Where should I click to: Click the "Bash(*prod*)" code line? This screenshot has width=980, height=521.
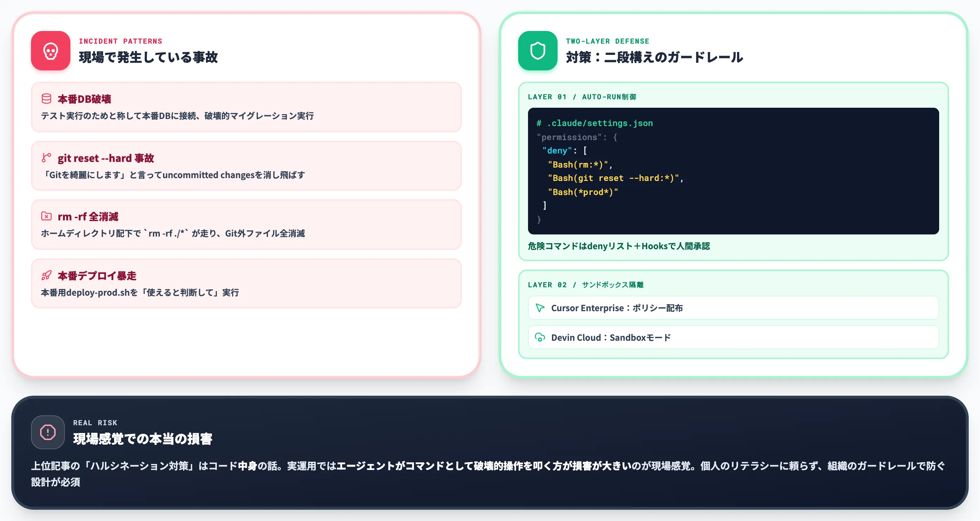[x=583, y=192]
